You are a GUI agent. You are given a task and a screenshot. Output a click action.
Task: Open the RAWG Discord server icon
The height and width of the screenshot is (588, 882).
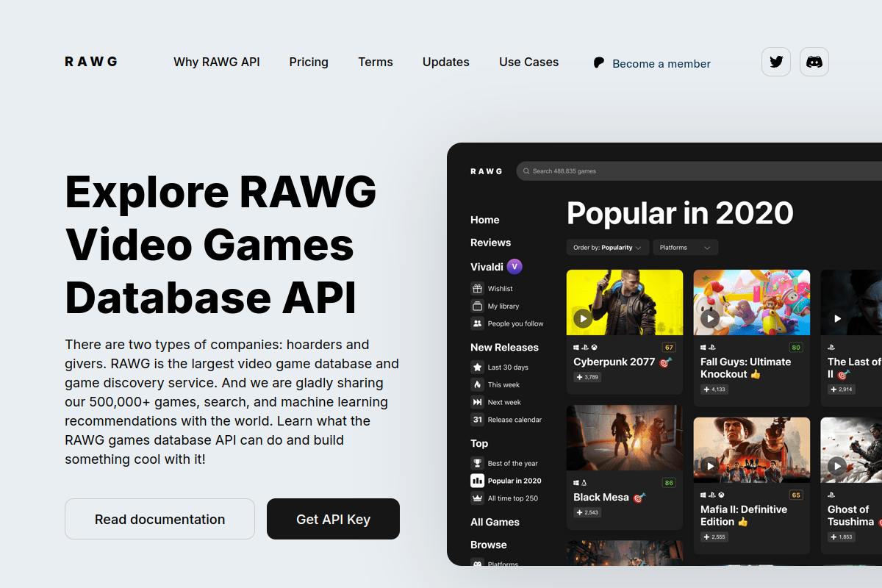814,62
